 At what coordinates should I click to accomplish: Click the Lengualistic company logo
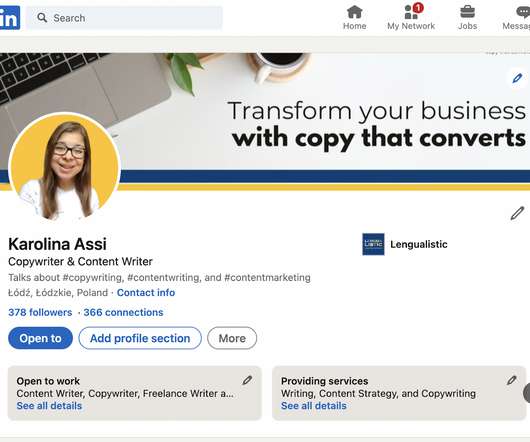pos(373,244)
